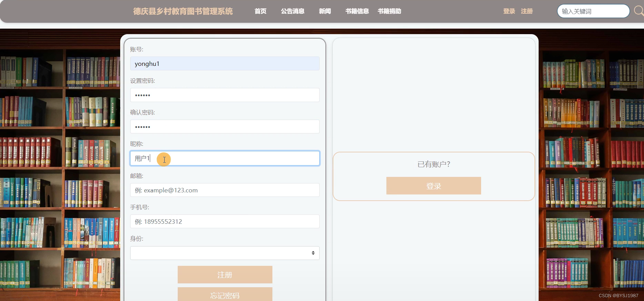Click the search magnifier icon

(639, 11)
